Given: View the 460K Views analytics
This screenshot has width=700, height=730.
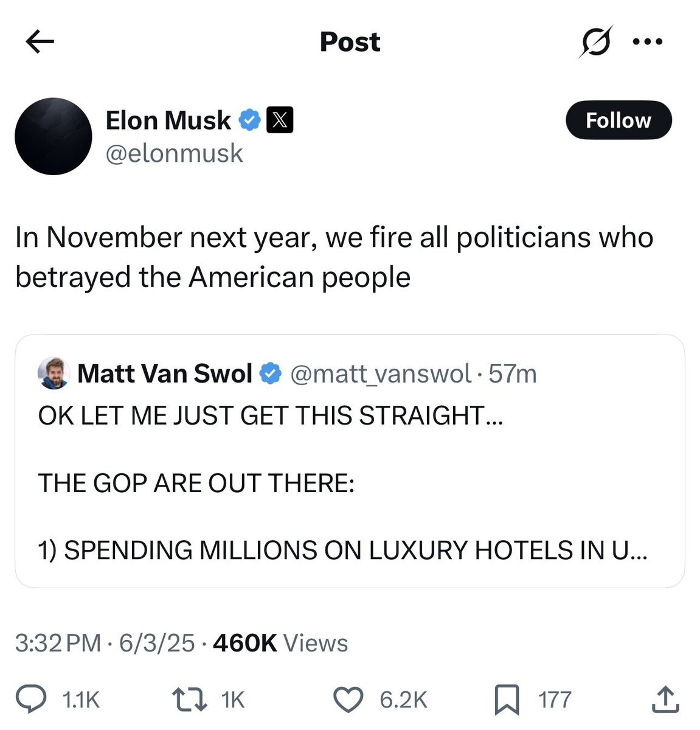Looking at the screenshot, I should 280,643.
